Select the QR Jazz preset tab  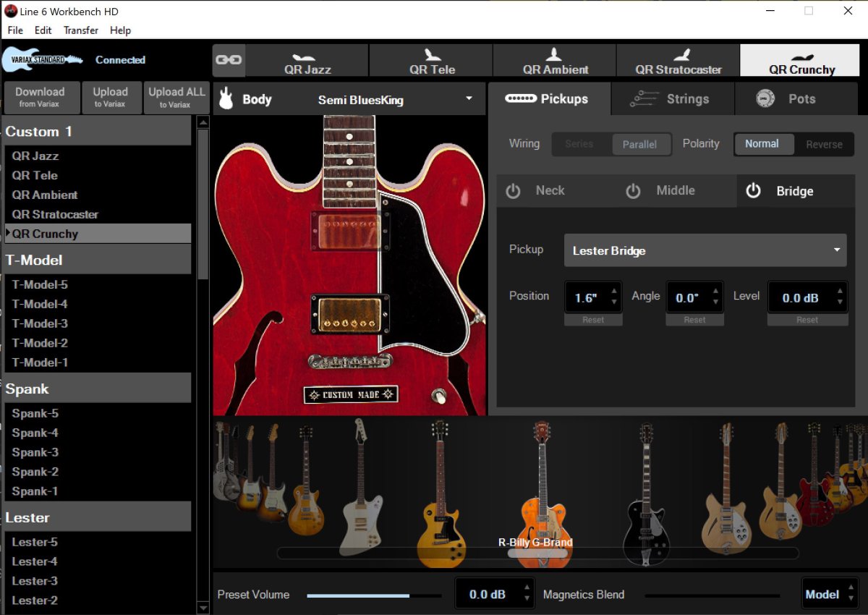coord(307,60)
